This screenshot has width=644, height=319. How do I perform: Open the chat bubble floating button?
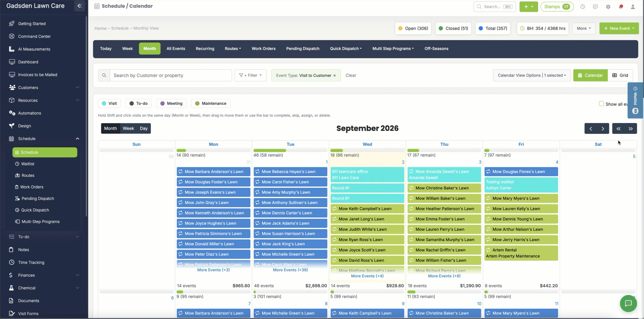tap(628, 303)
